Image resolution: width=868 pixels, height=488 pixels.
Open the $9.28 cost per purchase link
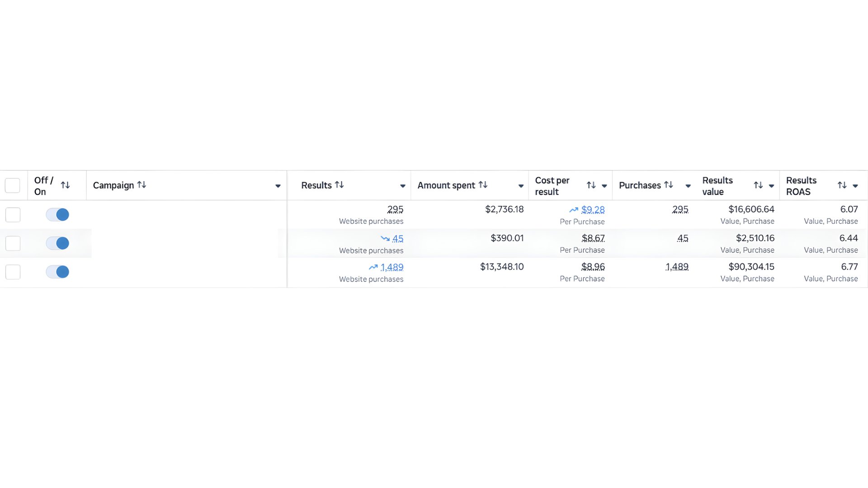593,210
